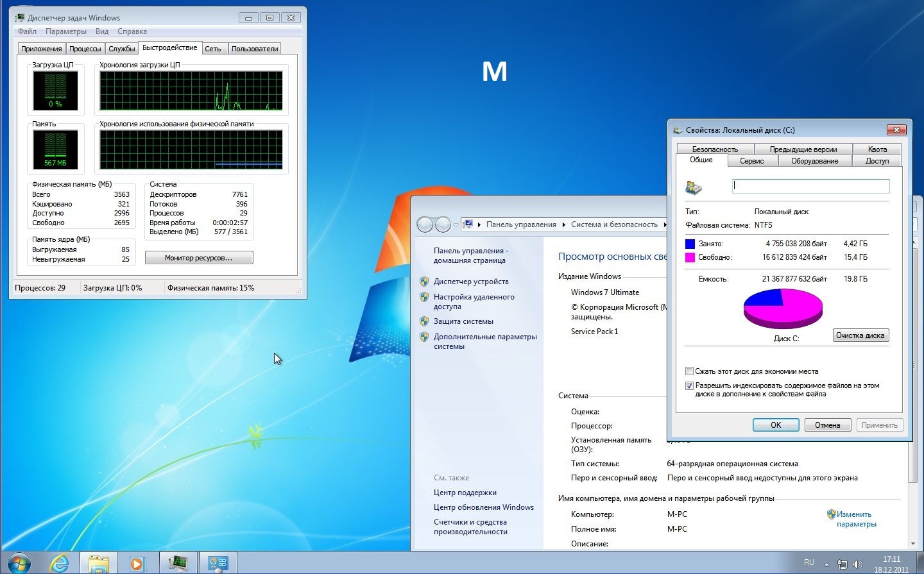Open Дополнительные параметры системы link
The width and height of the screenshot is (924, 574).
485,341
